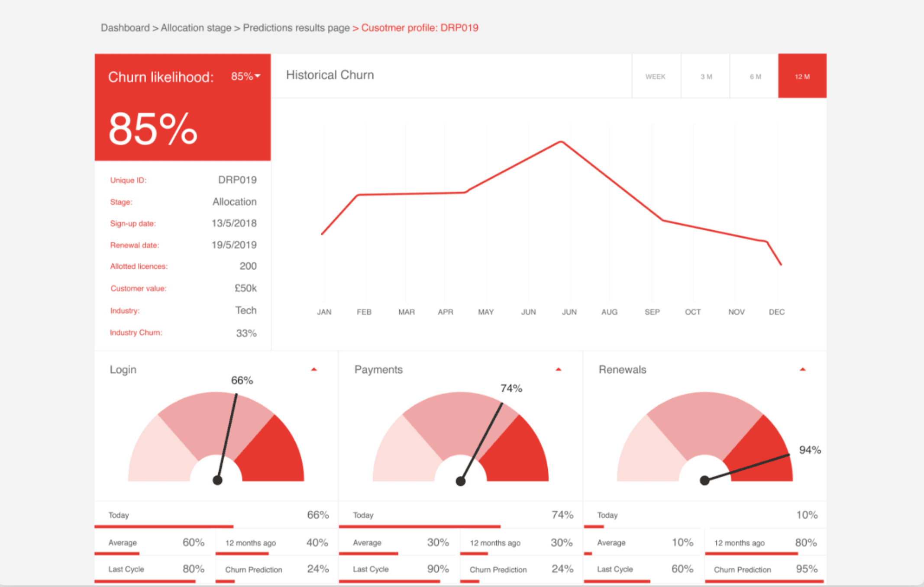Select the 6 M time range
The width and height of the screenshot is (924, 587).
[754, 76]
